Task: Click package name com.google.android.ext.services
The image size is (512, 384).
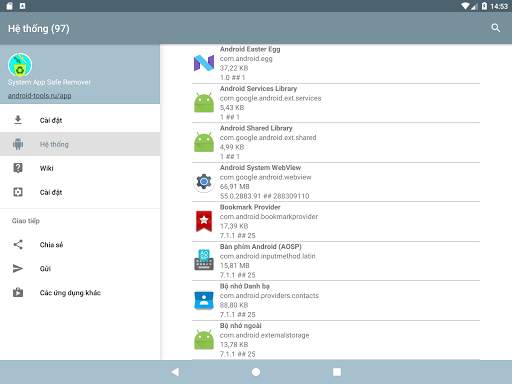Action: tap(271, 98)
